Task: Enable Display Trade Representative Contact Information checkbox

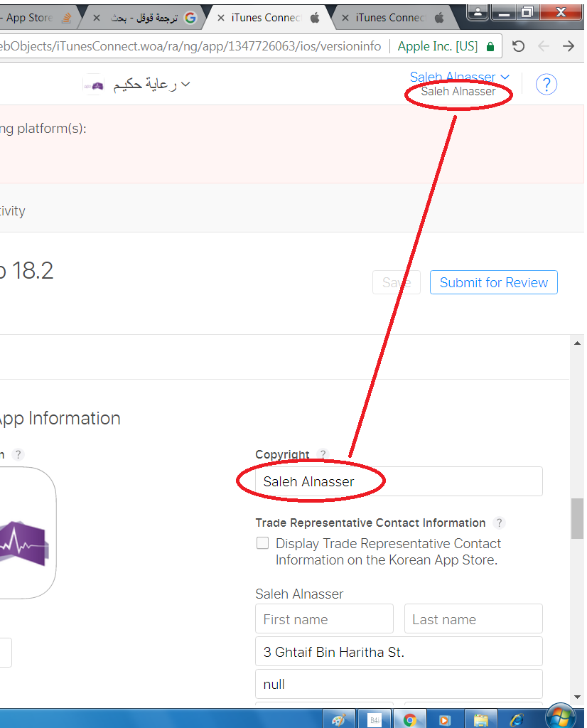Action: pyautogui.click(x=263, y=542)
